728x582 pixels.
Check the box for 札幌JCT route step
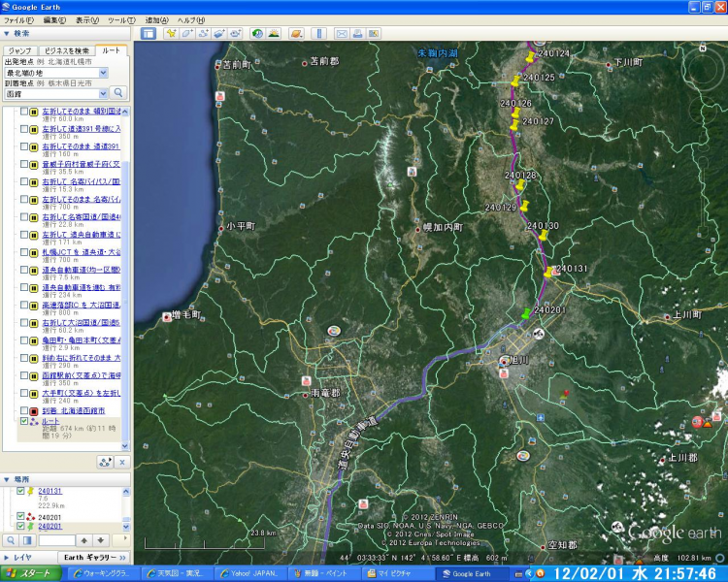pos(23,252)
